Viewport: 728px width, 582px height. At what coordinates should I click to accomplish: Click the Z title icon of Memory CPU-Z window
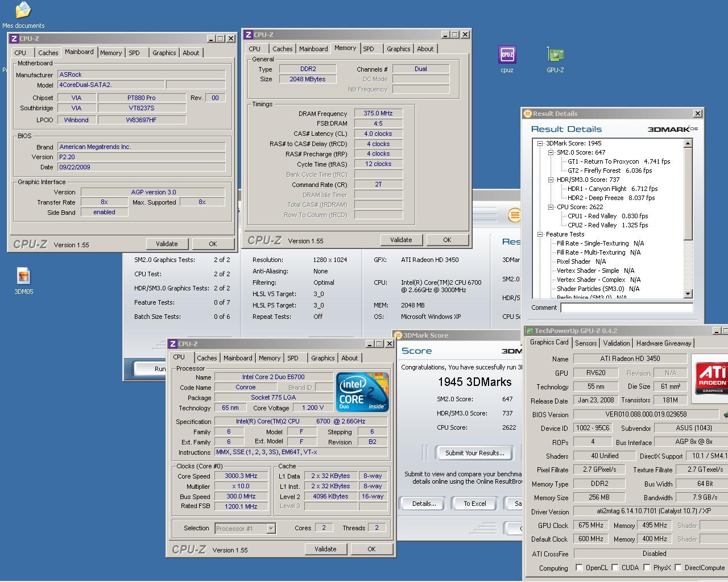tap(248, 35)
